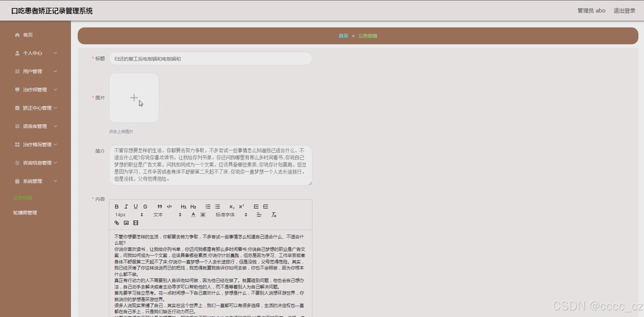The width and height of the screenshot is (644, 317).
Task: Open the 轮播图管理 sidebar item
Action: [x=25, y=213]
